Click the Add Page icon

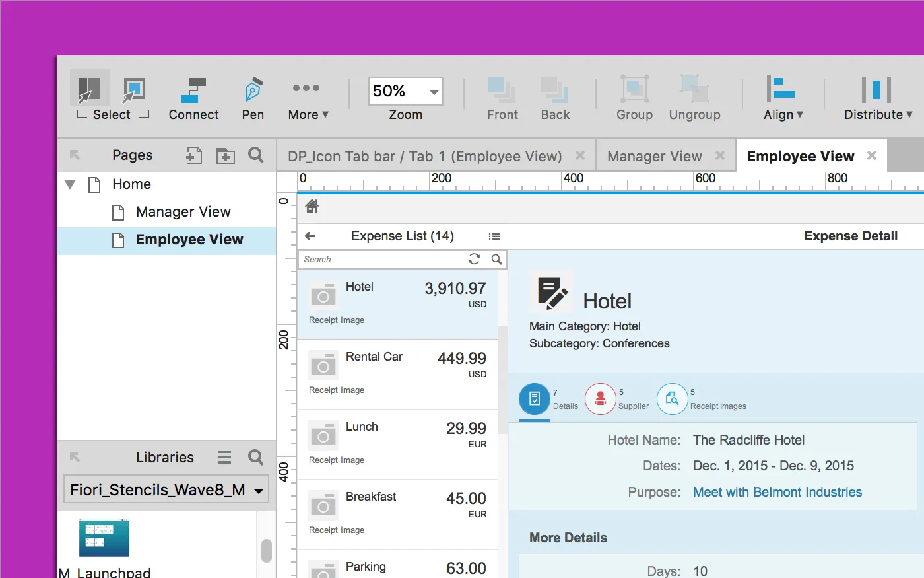coord(193,155)
